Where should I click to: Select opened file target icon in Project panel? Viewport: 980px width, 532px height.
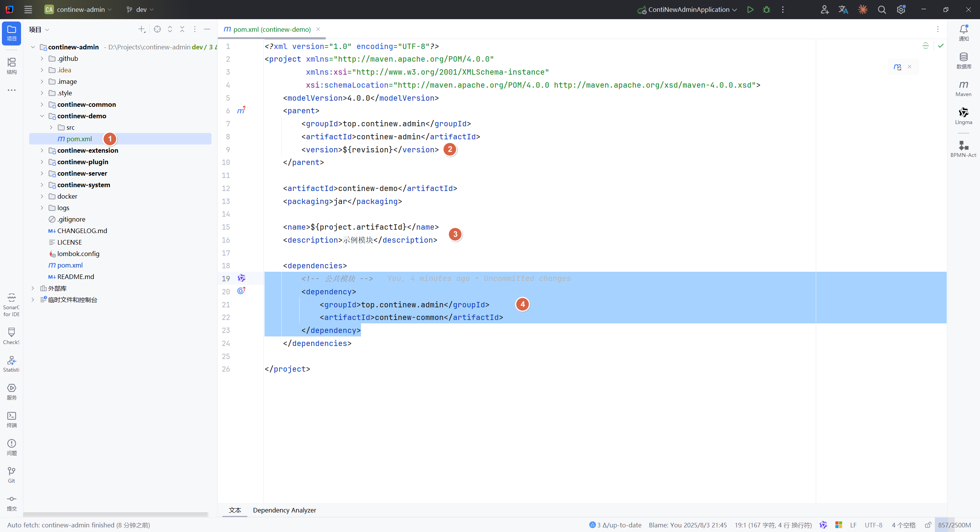click(157, 29)
